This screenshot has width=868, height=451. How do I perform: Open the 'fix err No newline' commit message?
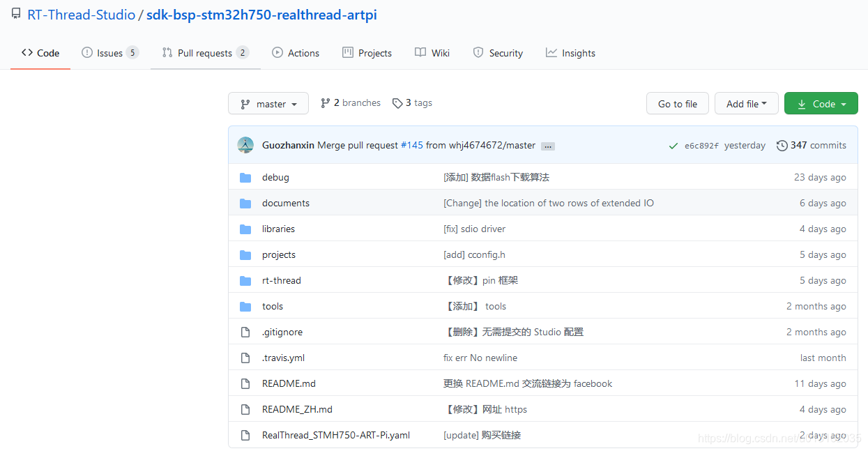coord(480,358)
